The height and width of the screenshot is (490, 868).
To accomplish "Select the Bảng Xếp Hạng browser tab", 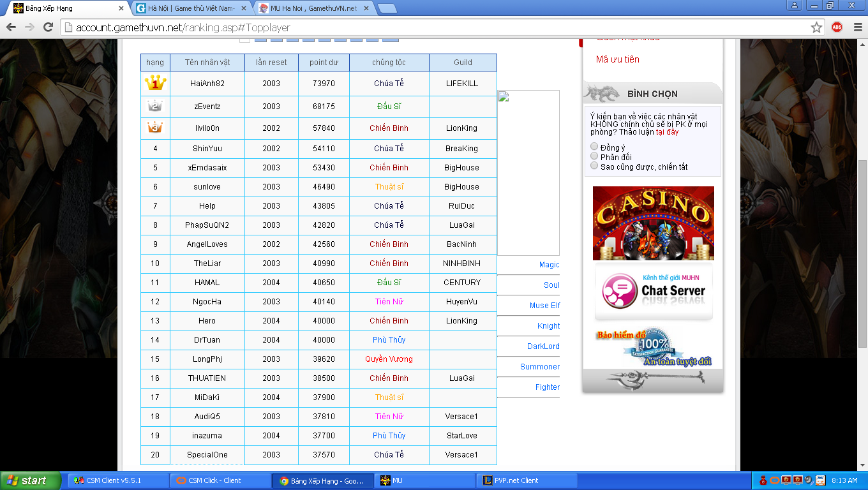I will [x=67, y=8].
